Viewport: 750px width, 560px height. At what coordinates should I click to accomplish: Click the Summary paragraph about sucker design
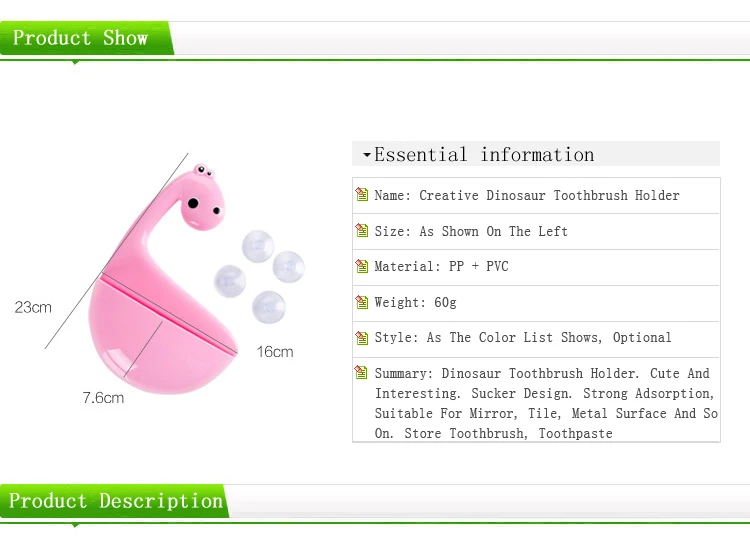[546, 403]
